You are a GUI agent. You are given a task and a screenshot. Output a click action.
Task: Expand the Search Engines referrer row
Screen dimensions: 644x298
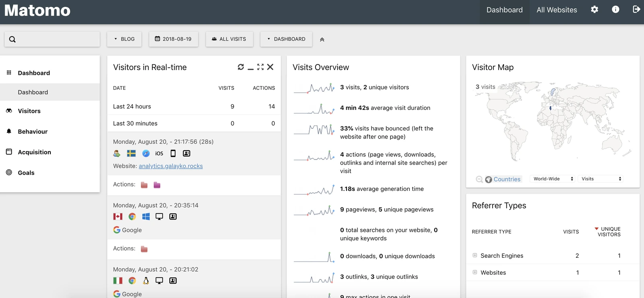[475, 255]
